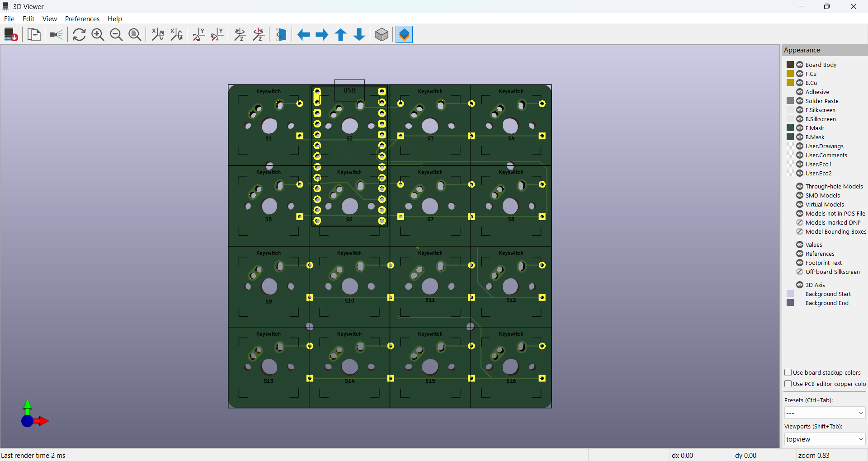This screenshot has height=461, width=868.
Task: Toggle the Appearance manager layers icon
Action: click(404, 35)
